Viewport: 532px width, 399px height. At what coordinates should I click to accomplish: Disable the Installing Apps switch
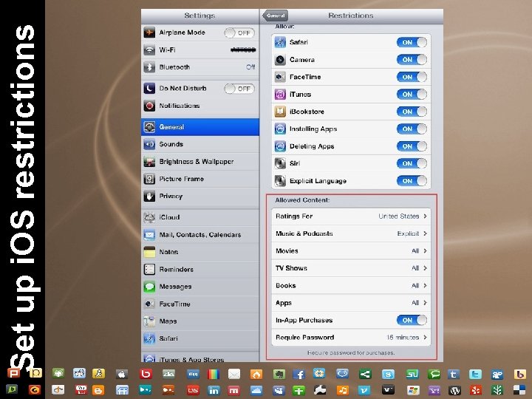pyautogui.click(x=412, y=129)
